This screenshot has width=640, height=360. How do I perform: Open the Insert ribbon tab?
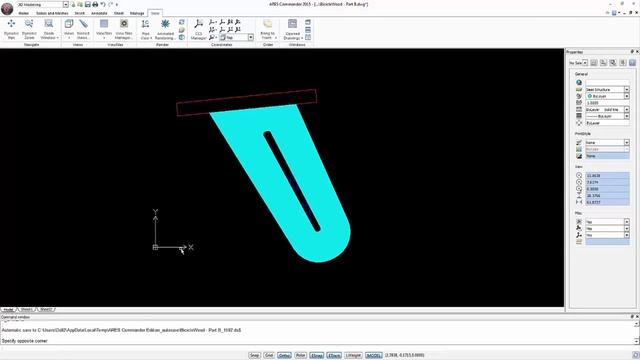(80, 13)
